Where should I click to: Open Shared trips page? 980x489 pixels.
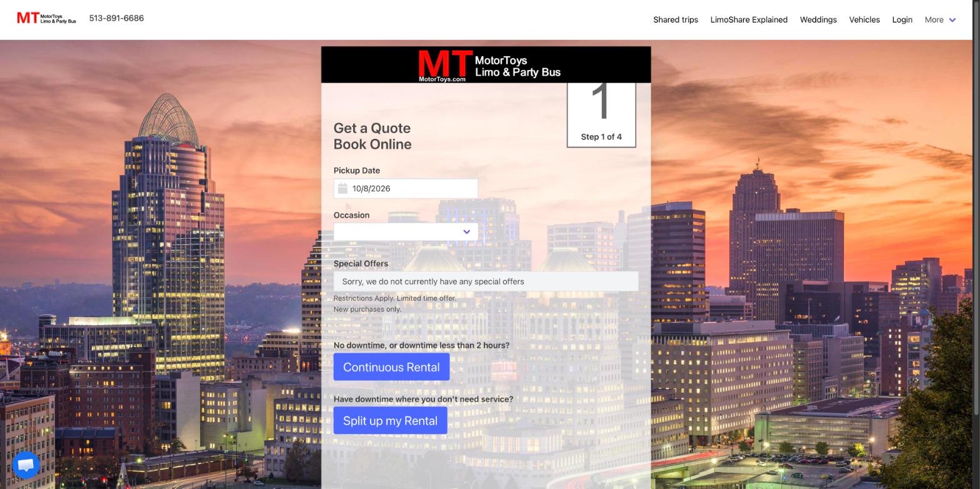tap(676, 20)
